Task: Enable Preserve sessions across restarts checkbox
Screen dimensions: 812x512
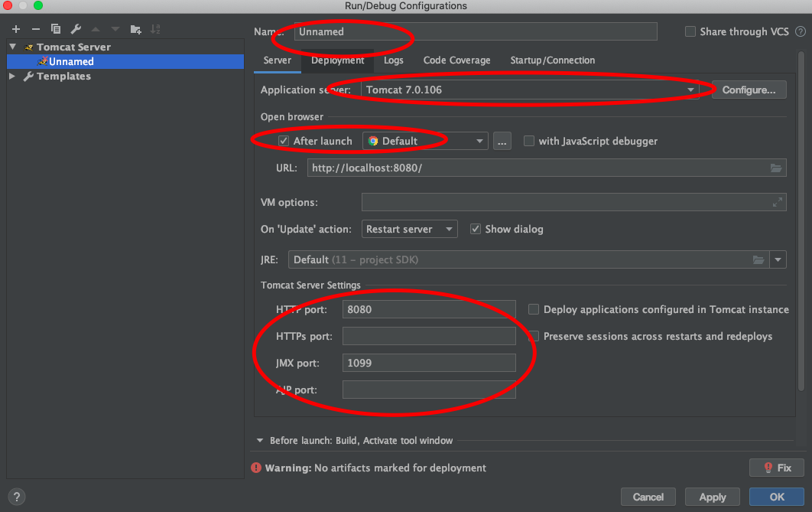Action: click(534, 336)
